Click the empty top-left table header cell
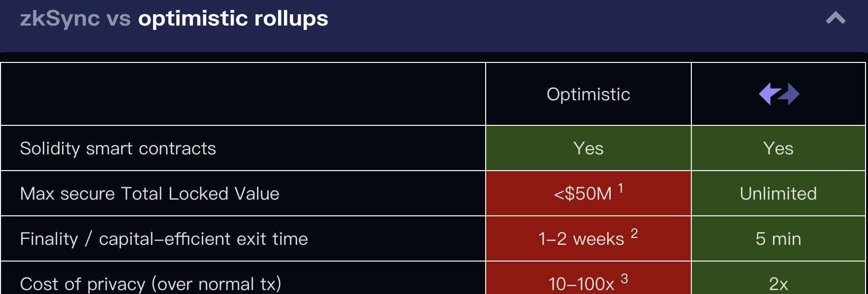This screenshot has height=294, width=868. pos(243,94)
